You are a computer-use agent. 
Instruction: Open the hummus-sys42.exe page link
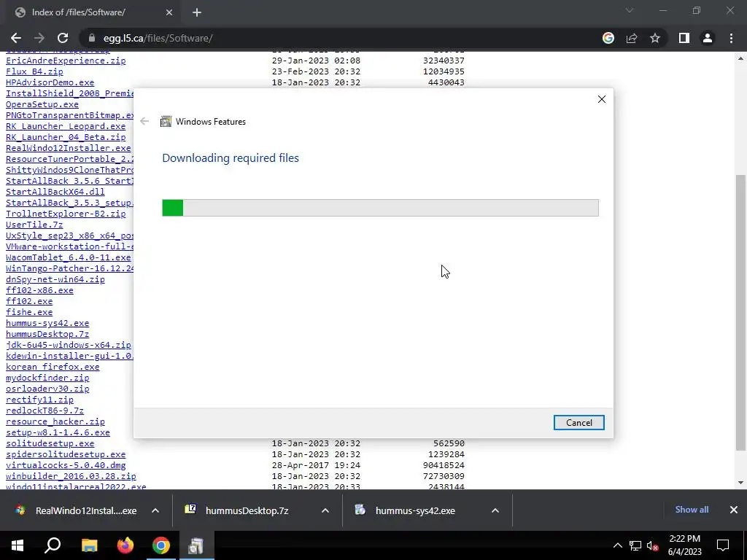47,323
